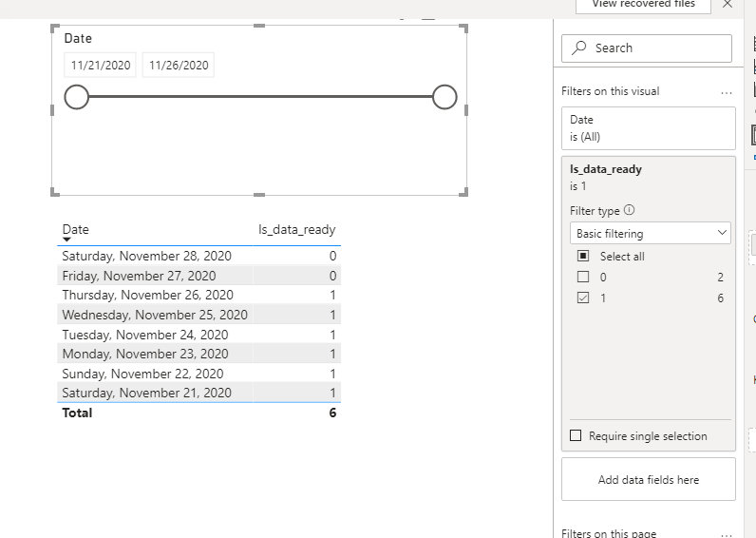The width and height of the screenshot is (756, 538).
Task: Select row Wednesday, November 25, 2020
Action: tap(198, 315)
